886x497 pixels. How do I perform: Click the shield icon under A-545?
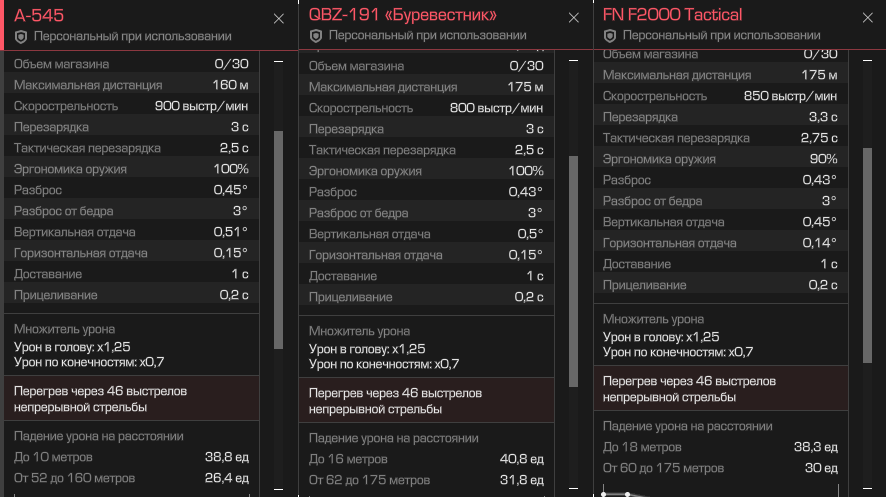point(21,37)
